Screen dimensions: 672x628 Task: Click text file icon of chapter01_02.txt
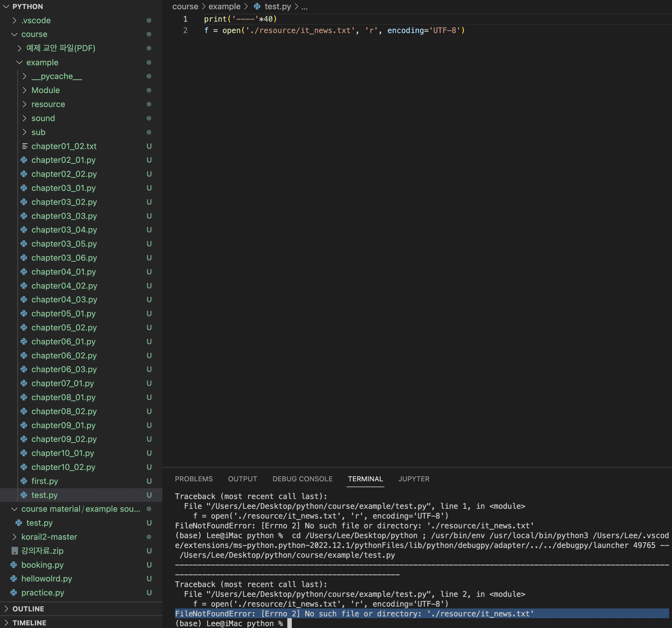(x=25, y=146)
